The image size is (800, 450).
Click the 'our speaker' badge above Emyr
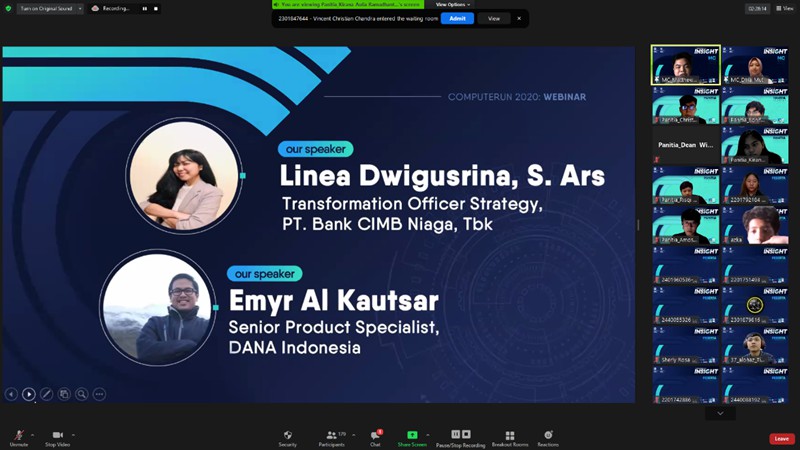click(265, 273)
